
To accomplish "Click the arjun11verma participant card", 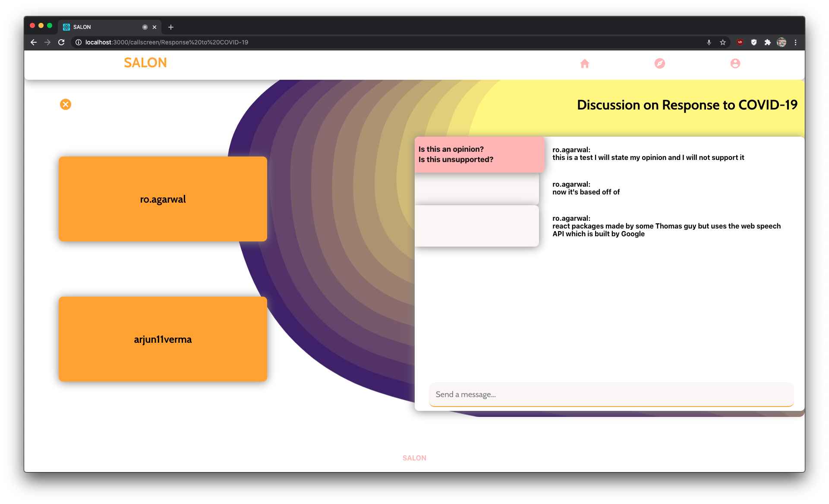I will (163, 339).
